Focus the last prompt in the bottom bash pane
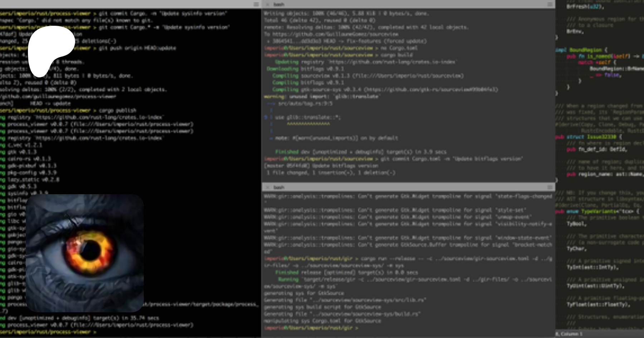The width and height of the screenshot is (644, 338). pyautogui.click(x=357, y=328)
